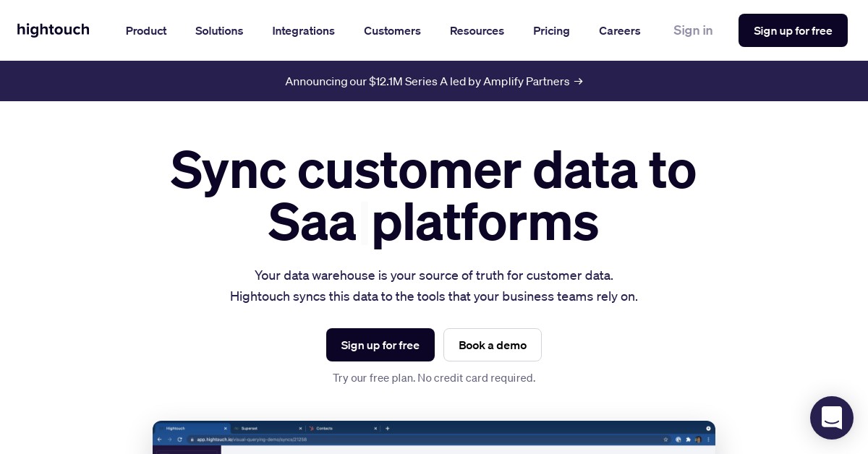Click the back arrow in the demo browser
Screen dimensions: 868x454
click(160, 439)
